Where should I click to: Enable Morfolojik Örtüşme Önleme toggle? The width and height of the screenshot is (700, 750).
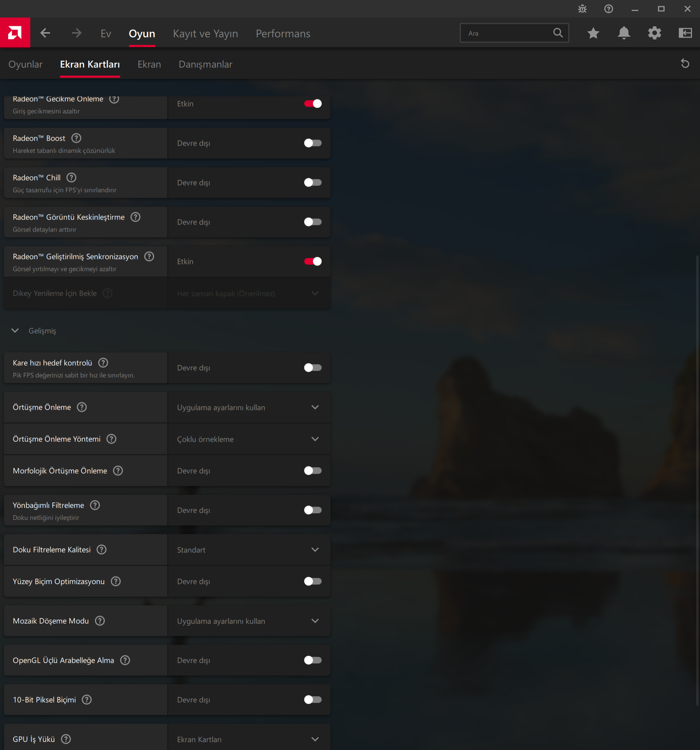(x=313, y=470)
